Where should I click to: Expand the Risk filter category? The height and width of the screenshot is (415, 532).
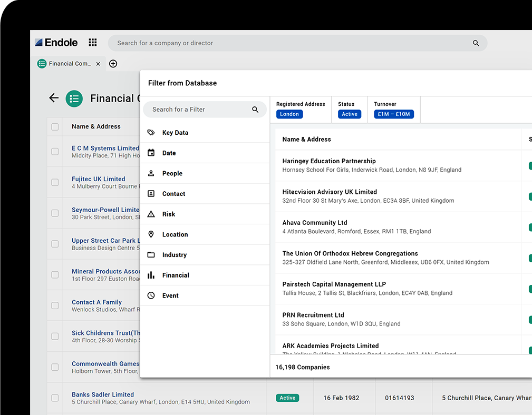coord(205,214)
